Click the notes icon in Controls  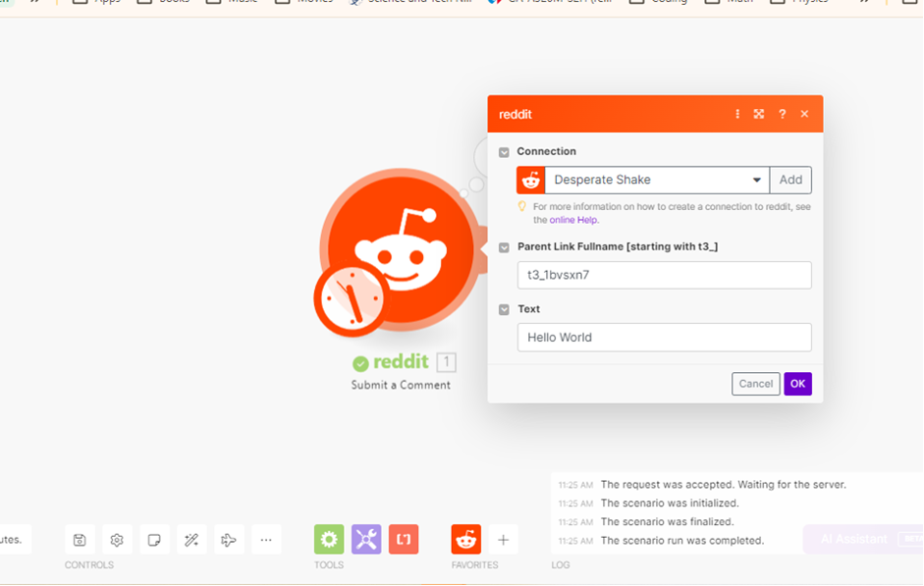click(x=154, y=540)
